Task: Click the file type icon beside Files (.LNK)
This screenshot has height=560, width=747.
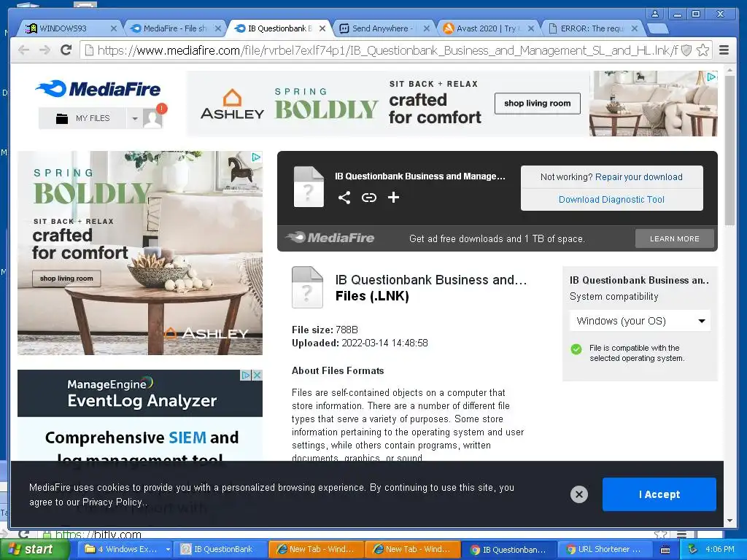Action: tap(307, 287)
